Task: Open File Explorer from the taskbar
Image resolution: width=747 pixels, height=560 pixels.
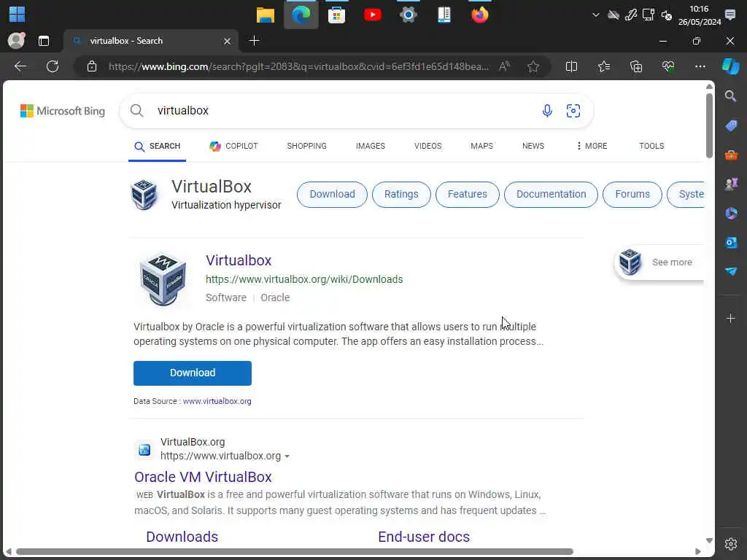Action: pos(266,15)
